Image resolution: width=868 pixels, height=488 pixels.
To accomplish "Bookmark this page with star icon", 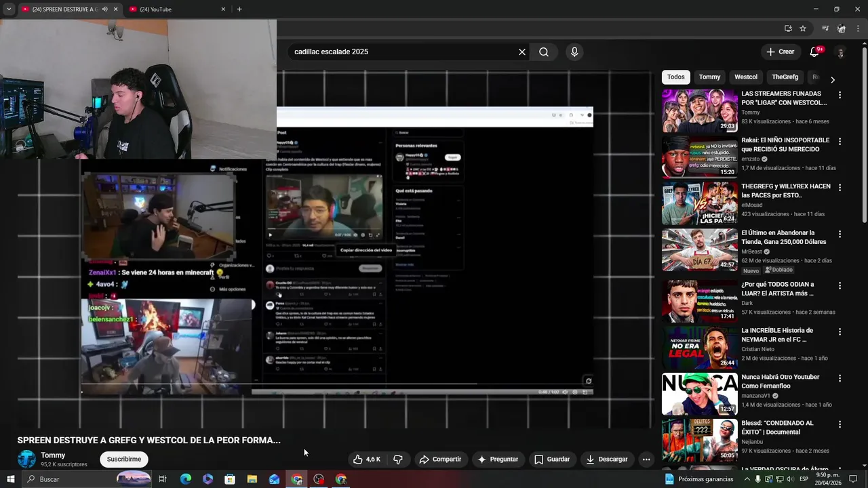I will pos(803,28).
